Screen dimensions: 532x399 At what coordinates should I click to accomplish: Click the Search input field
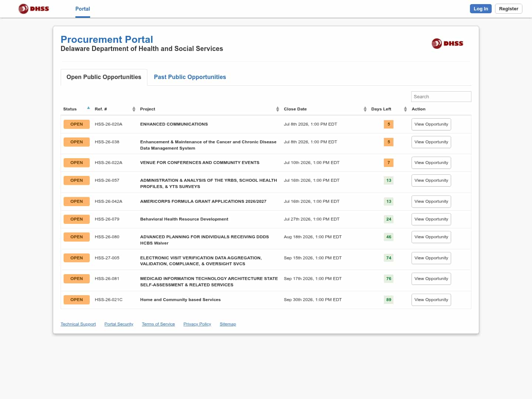[441, 96]
